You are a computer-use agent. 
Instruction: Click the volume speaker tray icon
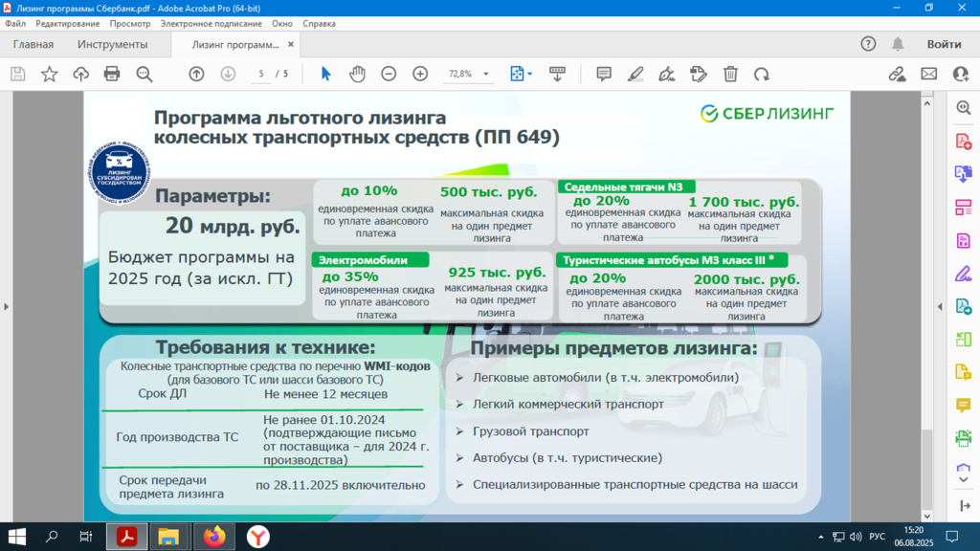click(856, 537)
